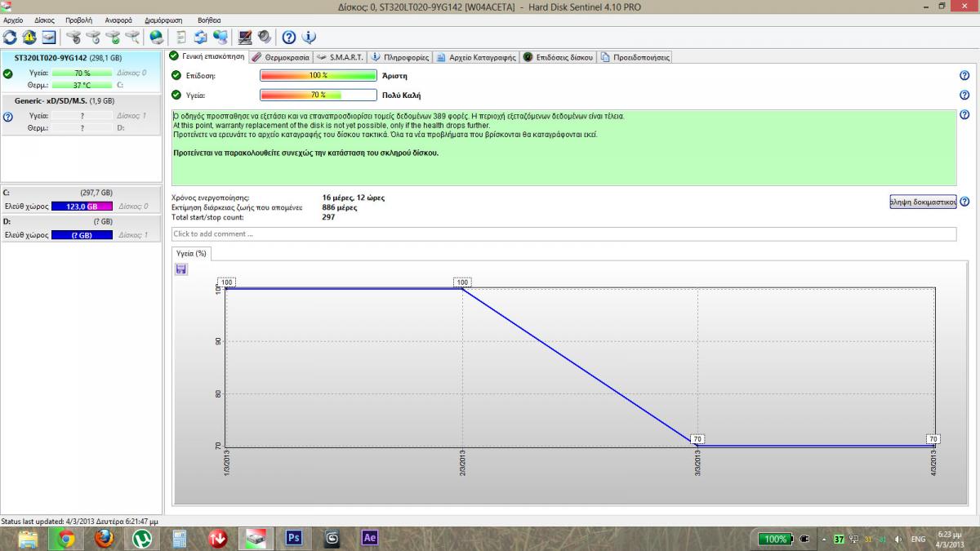Click the first disk test icon in toolbar
Viewport: 980px width, 551px height.
coord(73,37)
